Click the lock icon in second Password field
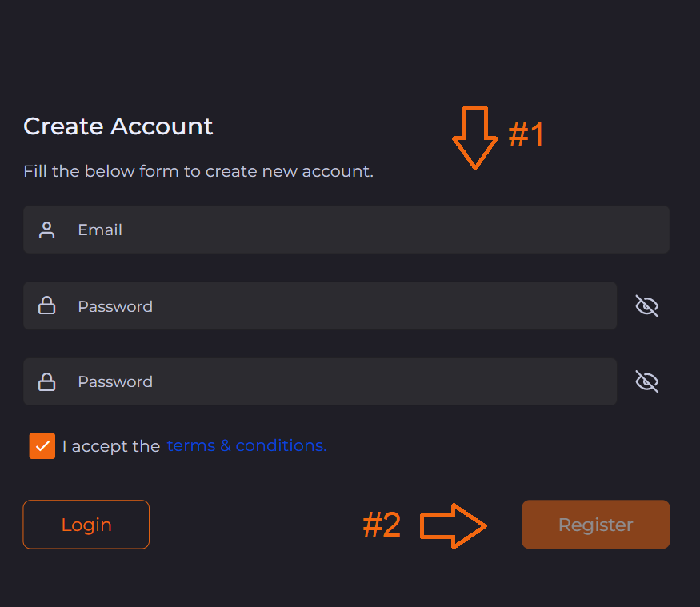This screenshot has width=700, height=607. click(47, 381)
